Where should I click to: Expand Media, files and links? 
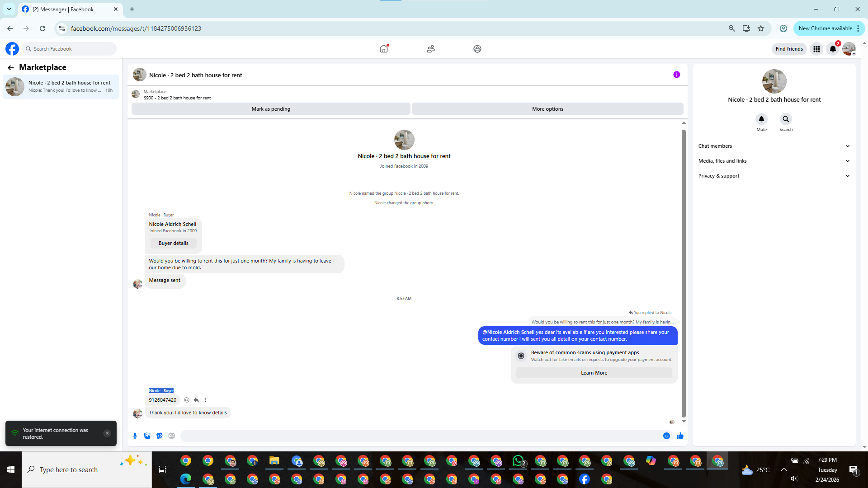tap(774, 161)
